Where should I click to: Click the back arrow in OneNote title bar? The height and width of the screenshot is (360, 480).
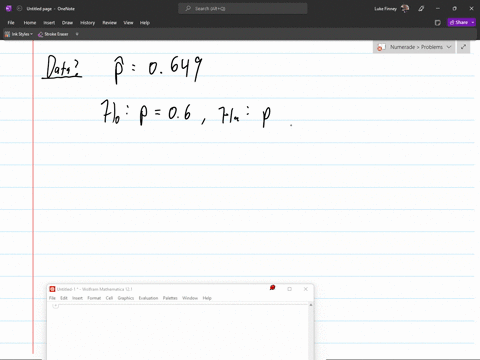pyautogui.click(x=19, y=9)
